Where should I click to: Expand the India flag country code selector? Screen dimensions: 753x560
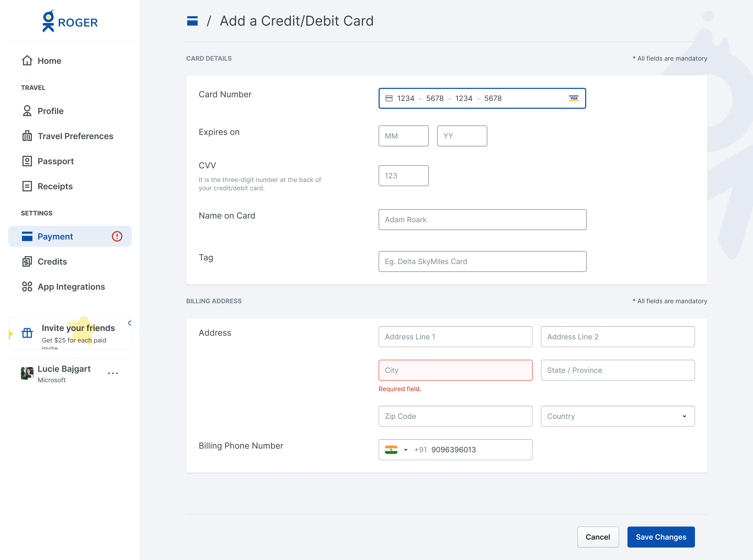pyautogui.click(x=396, y=449)
